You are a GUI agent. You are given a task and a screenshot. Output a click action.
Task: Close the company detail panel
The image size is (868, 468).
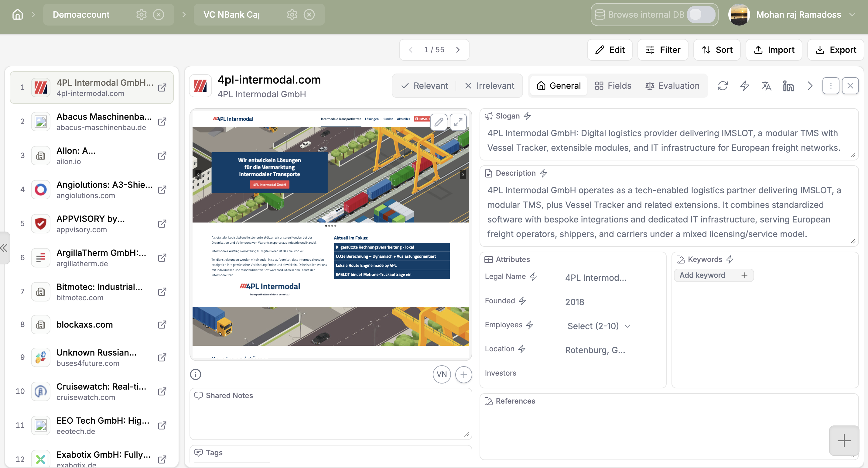(850, 86)
